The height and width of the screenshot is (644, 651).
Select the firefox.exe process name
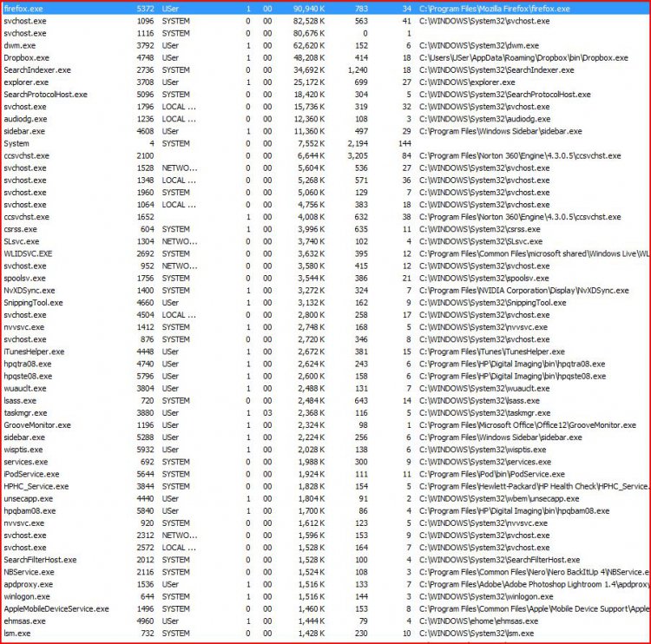coord(23,9)
